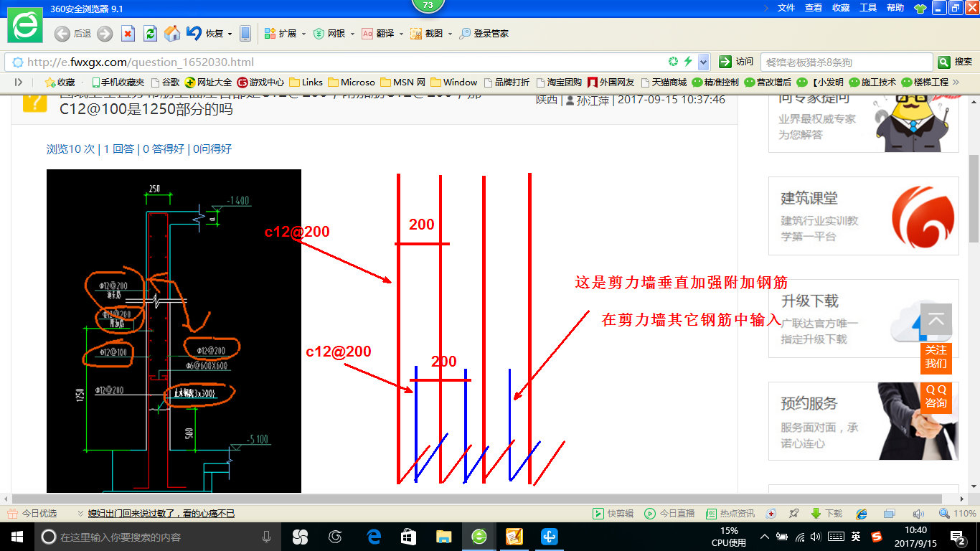Click the mute sound icon in status bar
The width and height of the screenshot is (980, 551).
tap(918, 514)
